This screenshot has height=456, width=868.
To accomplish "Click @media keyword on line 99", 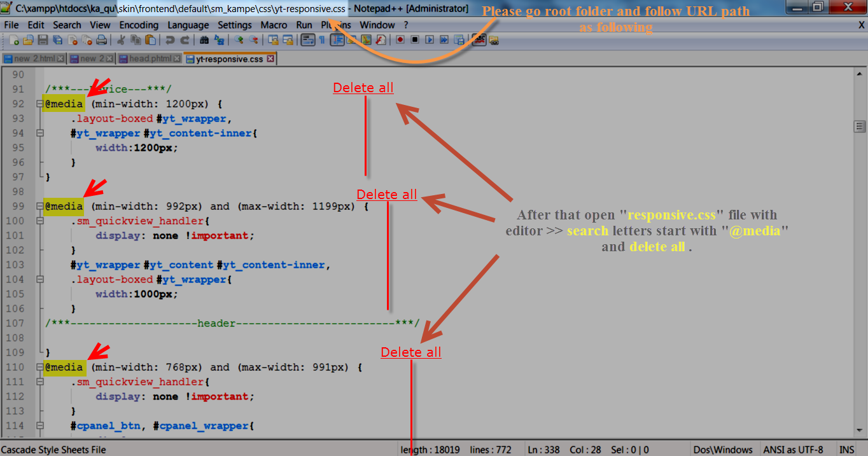I will (64, 206).
